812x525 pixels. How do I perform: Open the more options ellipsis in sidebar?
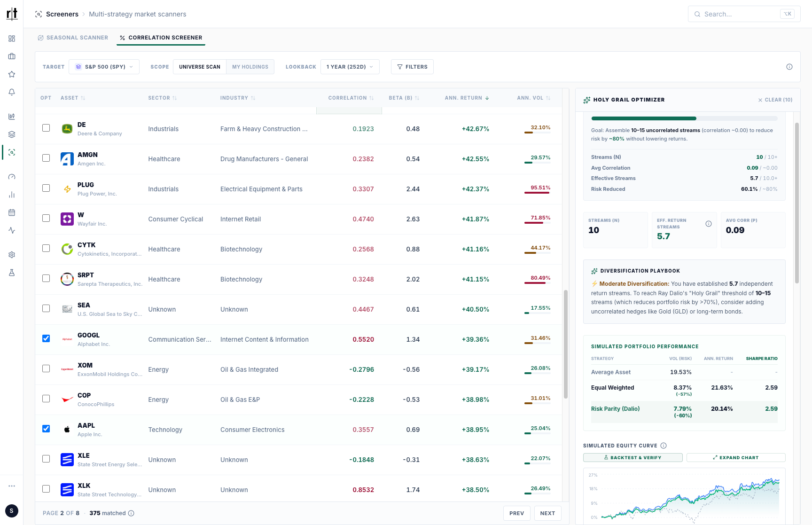click(12, 486)
